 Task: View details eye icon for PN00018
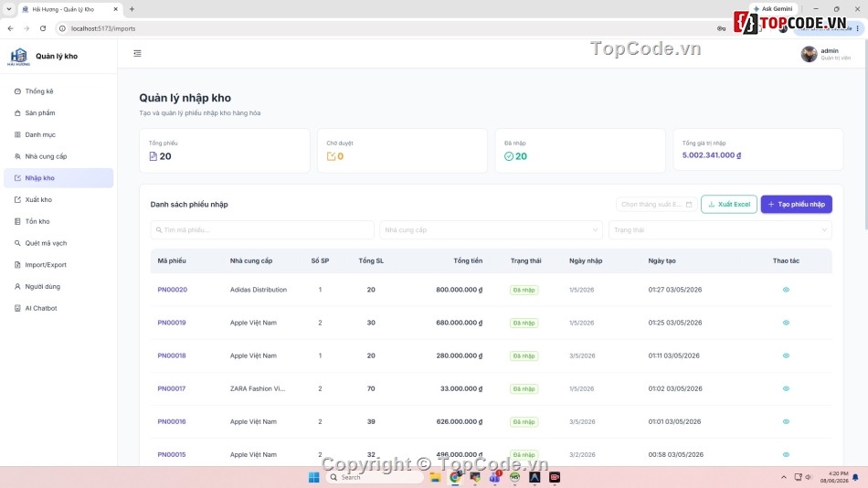pyautogui.click(x=786, y=355)
